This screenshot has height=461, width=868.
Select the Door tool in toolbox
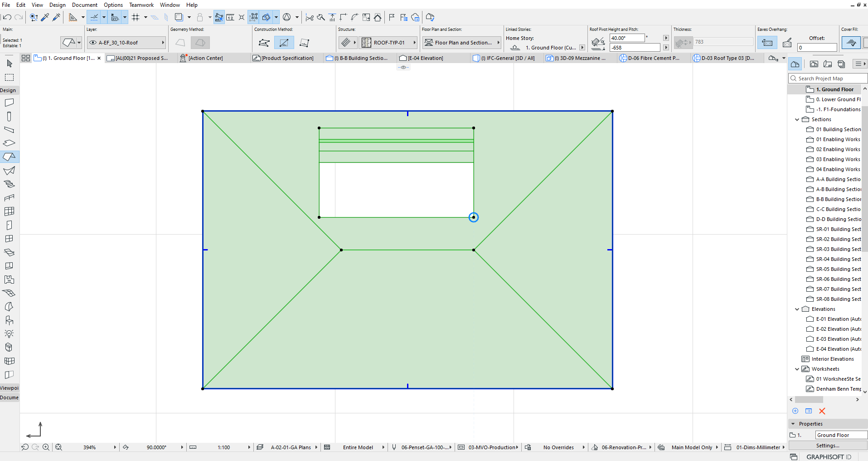click(x=9, y=225)
